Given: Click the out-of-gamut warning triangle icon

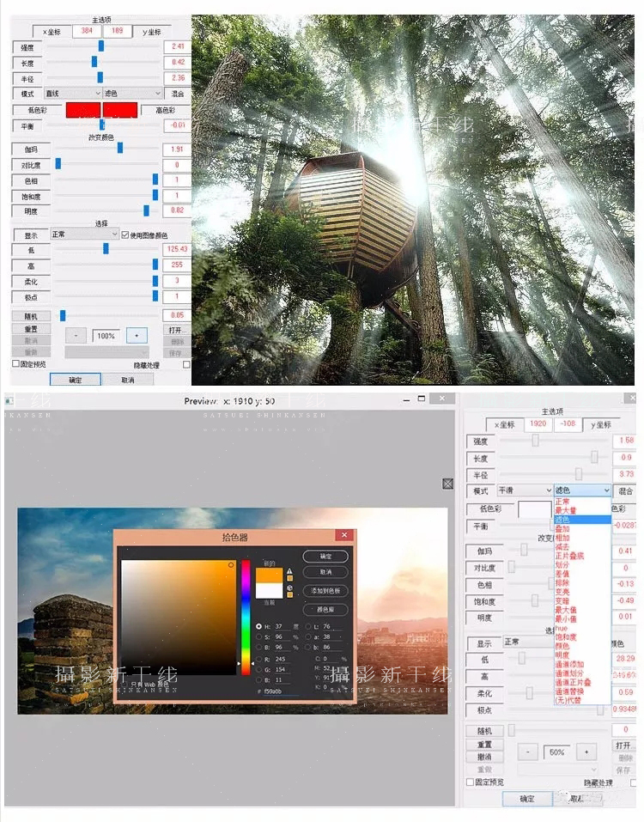Looking at the screenshot, I should (289, 571).
